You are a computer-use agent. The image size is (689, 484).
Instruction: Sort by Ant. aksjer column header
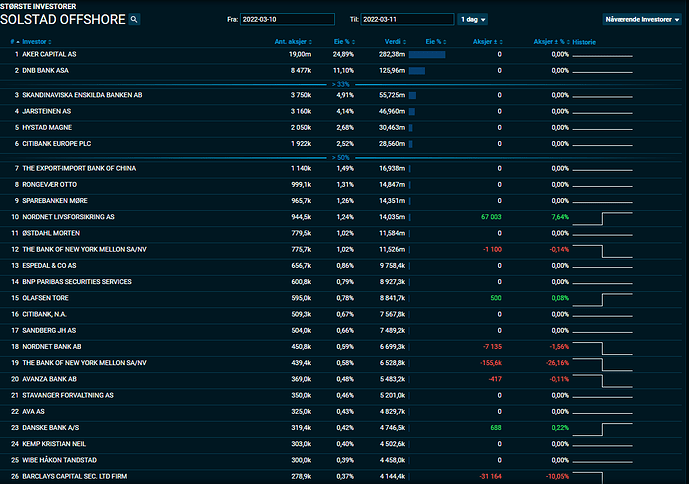tap(293, 42)
